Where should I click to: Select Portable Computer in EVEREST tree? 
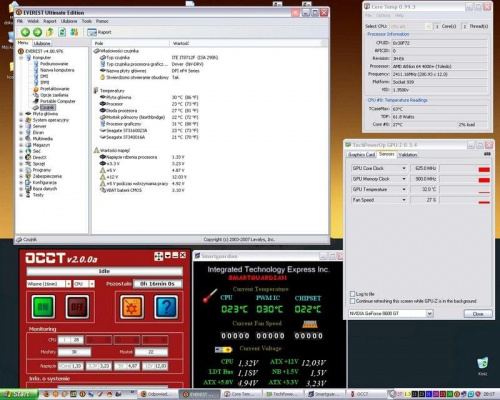pos(57,101)
